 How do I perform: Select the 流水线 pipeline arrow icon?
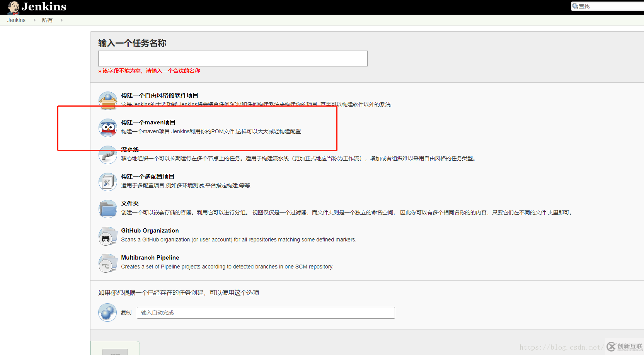point(108,155)
